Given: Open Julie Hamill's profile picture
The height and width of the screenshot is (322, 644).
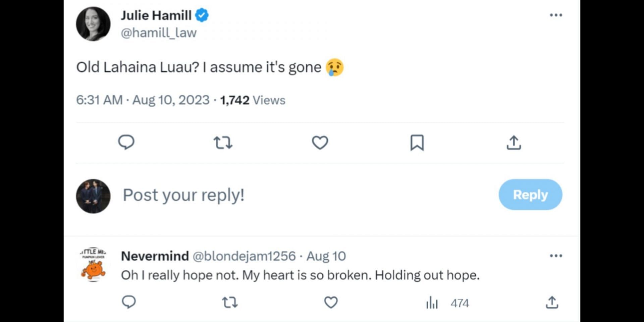Looking at the screenshot, I should pos(93,24).
